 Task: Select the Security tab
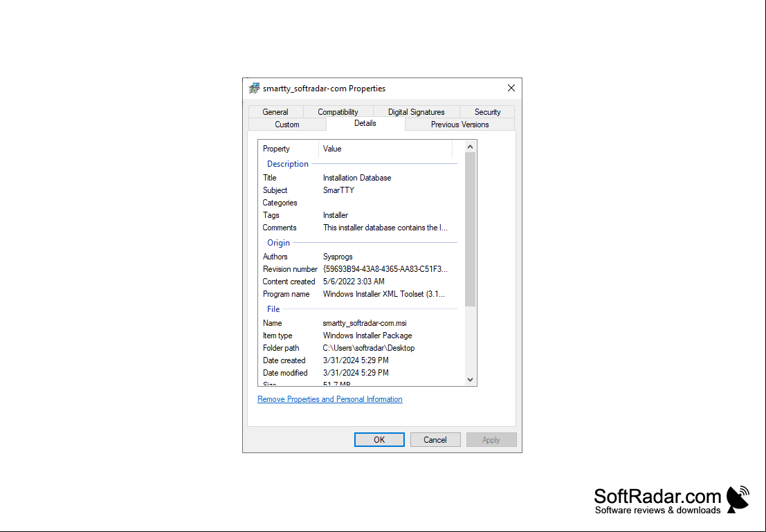(488, 112)
